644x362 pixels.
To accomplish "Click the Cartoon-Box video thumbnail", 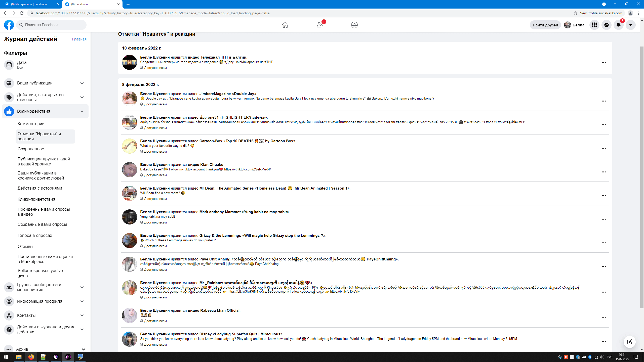I will tap(129, 146).
